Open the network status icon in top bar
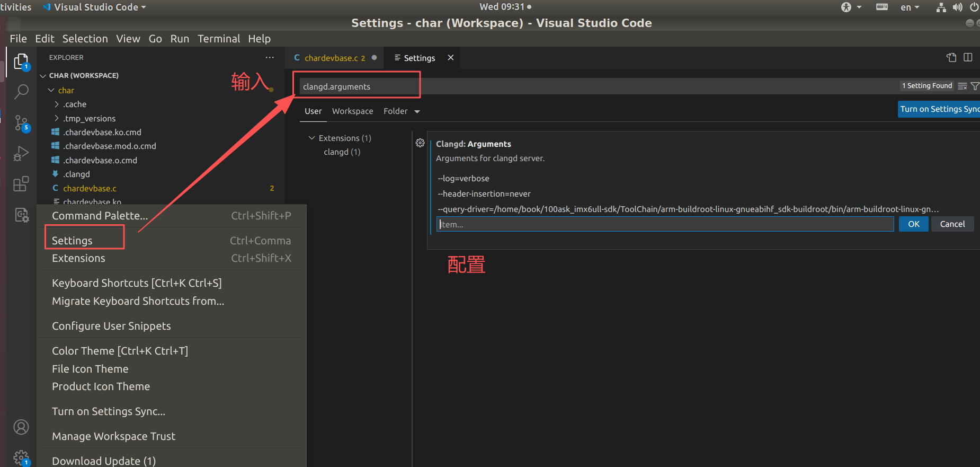Screen dimensions: 980x467 (x=941, y=7)
